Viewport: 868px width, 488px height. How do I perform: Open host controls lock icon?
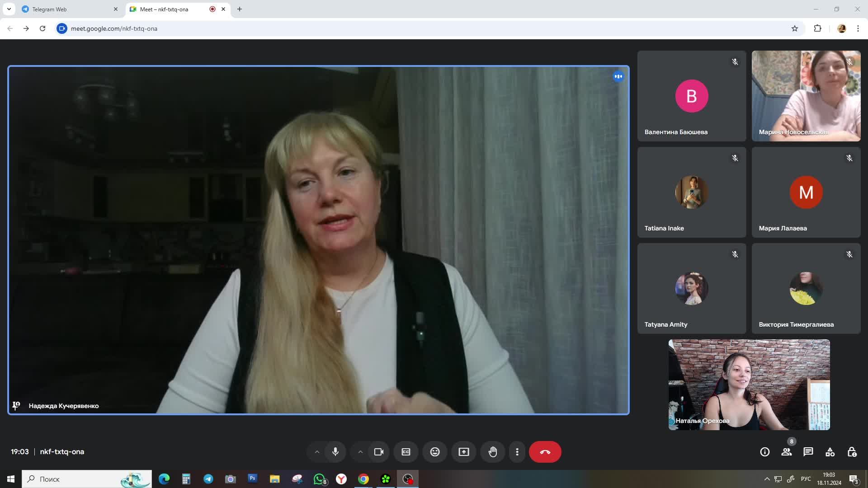click(852, 452)
